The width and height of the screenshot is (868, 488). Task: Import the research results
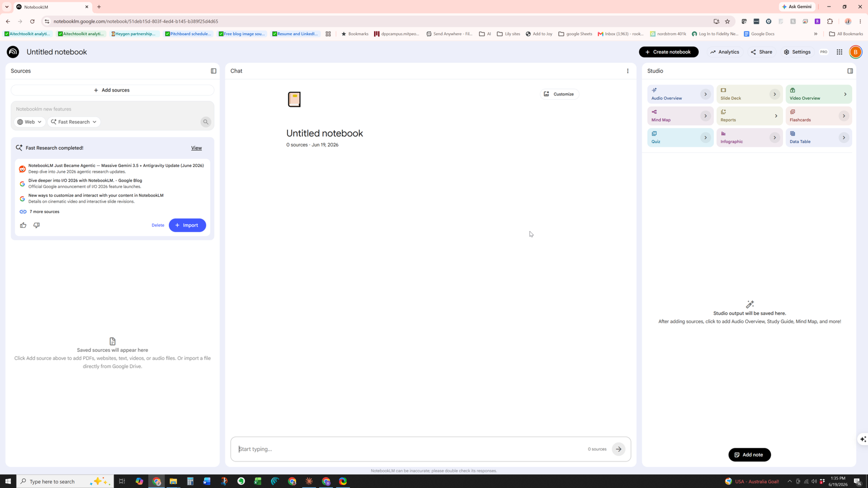click(x=187, y=225)
